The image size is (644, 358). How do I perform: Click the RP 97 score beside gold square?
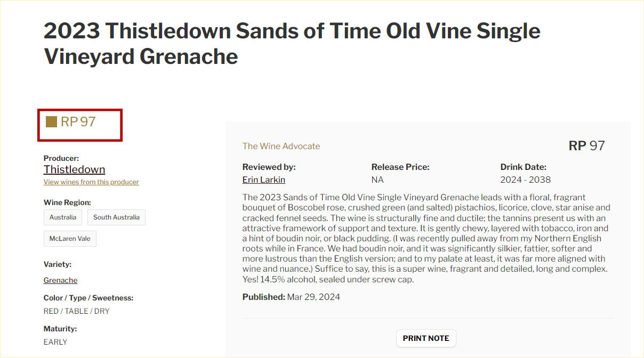78,122
